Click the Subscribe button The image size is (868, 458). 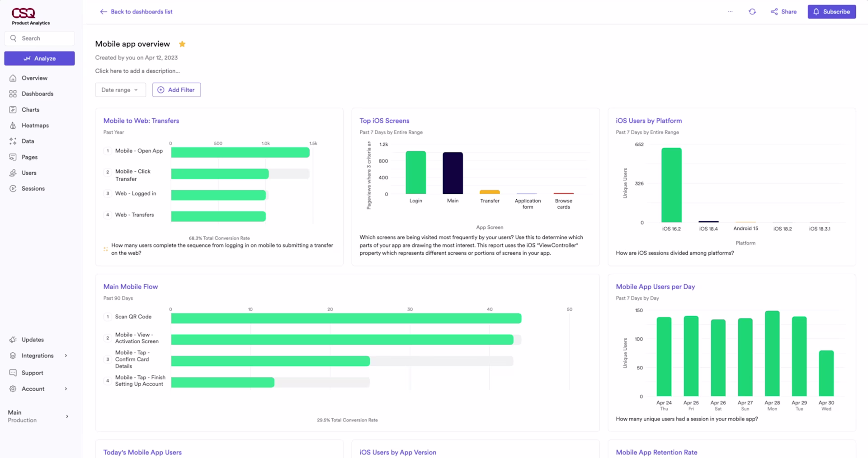831,11
